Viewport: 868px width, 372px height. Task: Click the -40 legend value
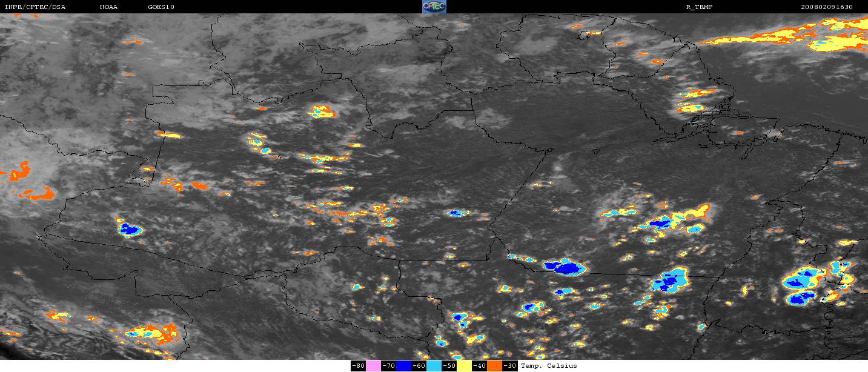click(x=479, y=366)
